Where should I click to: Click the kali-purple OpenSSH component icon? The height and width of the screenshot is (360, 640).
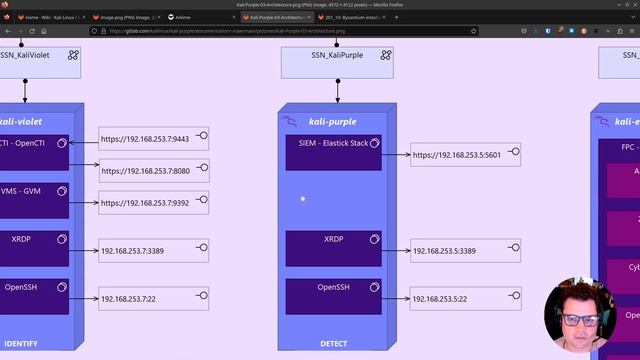click(x=375, y=287)
